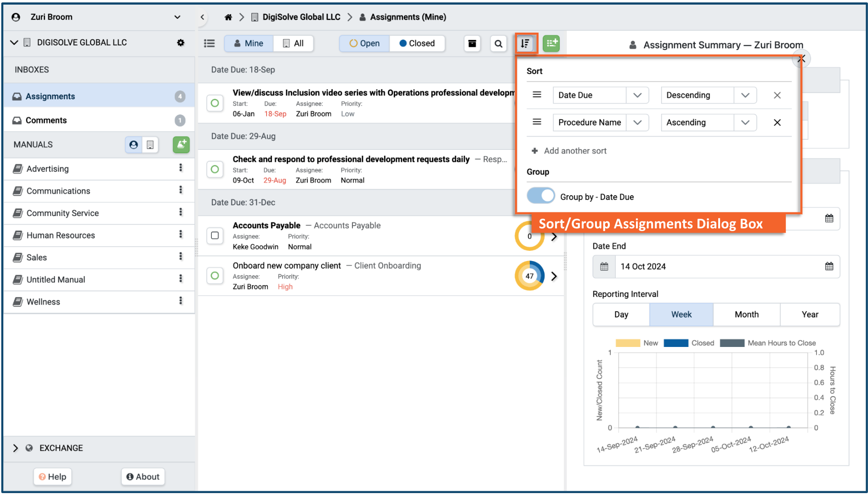868x494 pixels.
Task: Click the Date End field showing 14 Oct 2024
Action: 717,267
